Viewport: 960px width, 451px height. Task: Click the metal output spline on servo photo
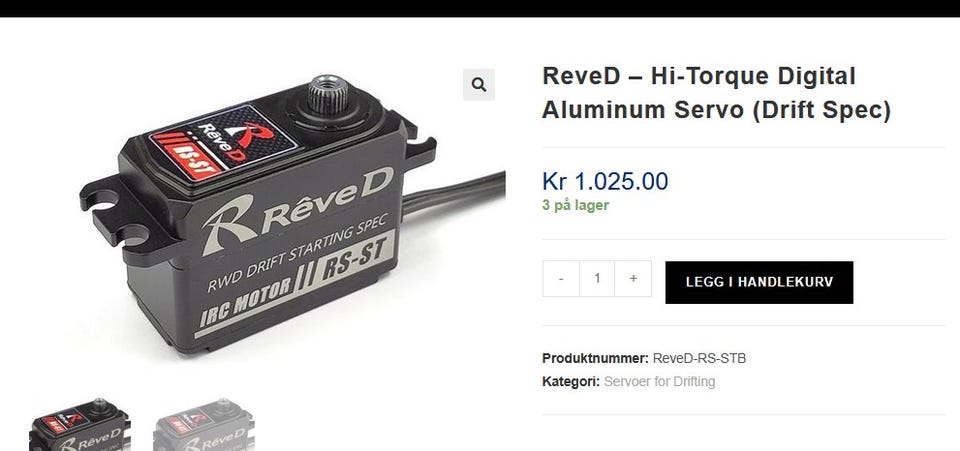[328, 94]
